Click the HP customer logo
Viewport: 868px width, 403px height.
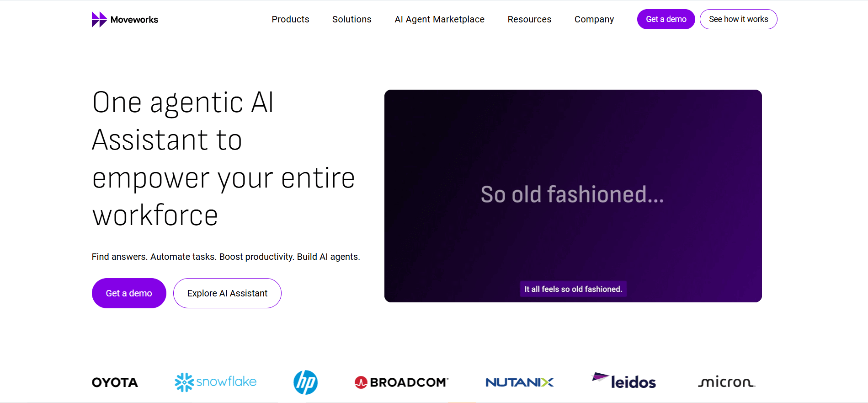pyautogui.click(x=305, y=382)
